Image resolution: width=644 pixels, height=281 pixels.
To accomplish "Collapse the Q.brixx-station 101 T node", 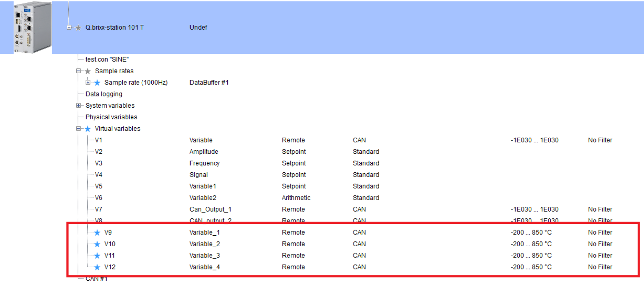I will click(x=69, y=27).
